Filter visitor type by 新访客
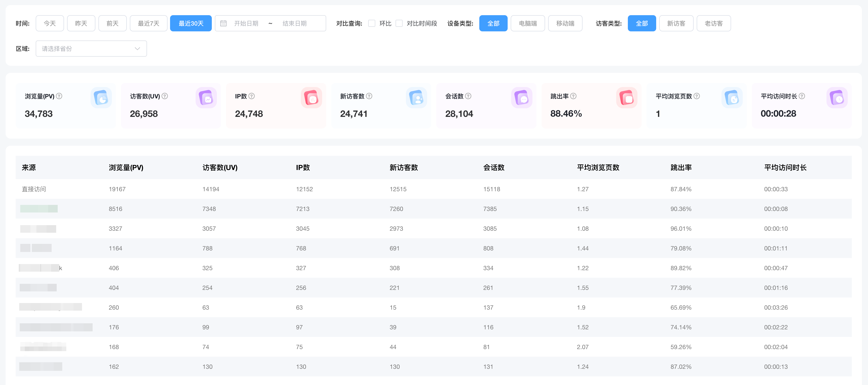Viewport: 868px width, 385px height. pos(676,23)
